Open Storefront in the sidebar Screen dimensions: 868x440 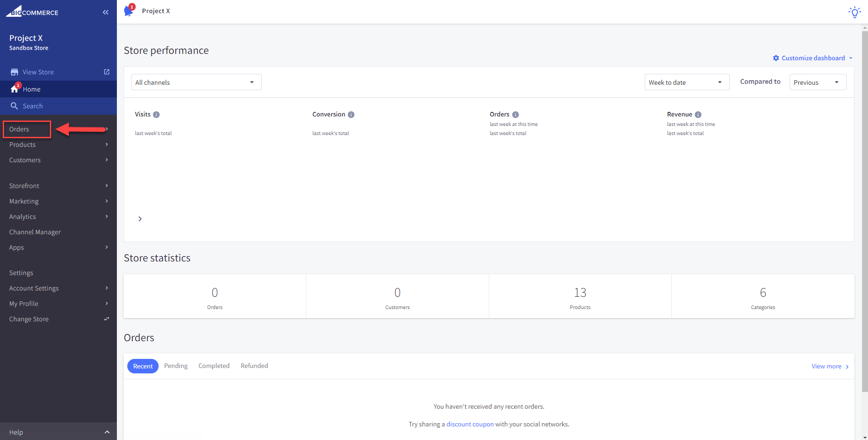24,186
